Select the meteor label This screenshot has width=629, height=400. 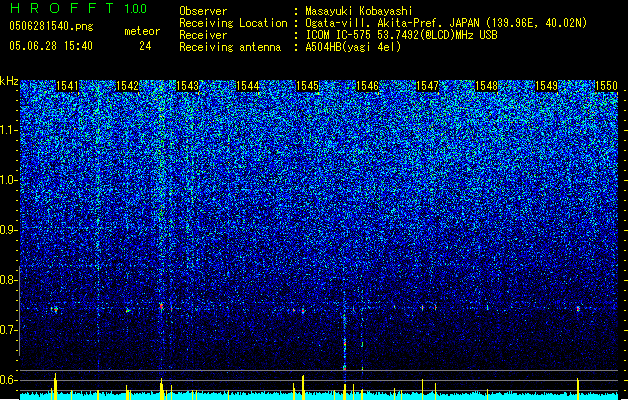click(142, 31)
